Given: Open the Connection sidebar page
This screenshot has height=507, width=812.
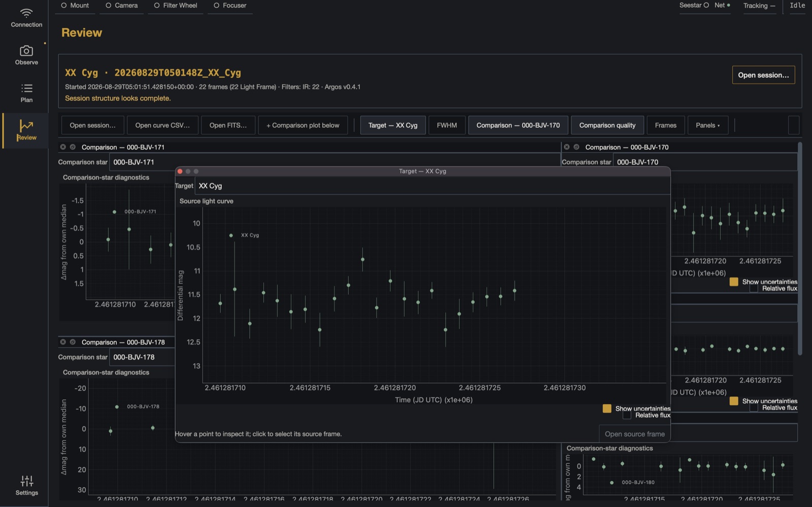Looking at the screenshot, I should point(26,18).
